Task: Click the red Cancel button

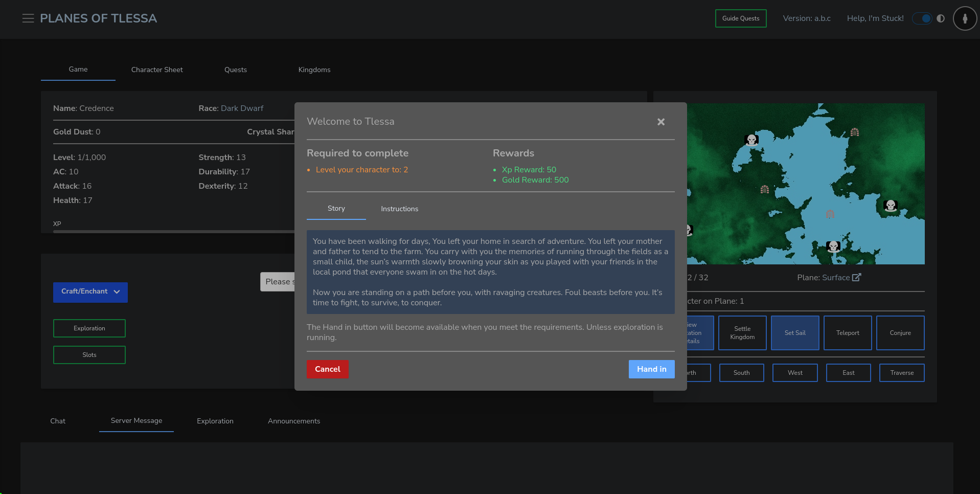Action: pos(327,369)
